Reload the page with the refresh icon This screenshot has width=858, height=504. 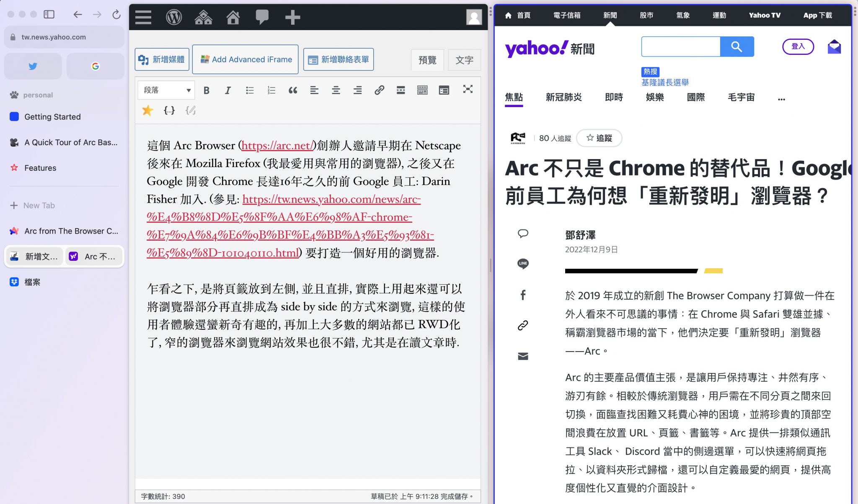click(116, 15)
